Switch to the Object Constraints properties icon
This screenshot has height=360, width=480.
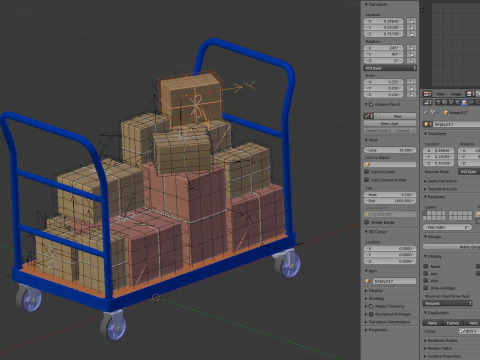point(470,103)
